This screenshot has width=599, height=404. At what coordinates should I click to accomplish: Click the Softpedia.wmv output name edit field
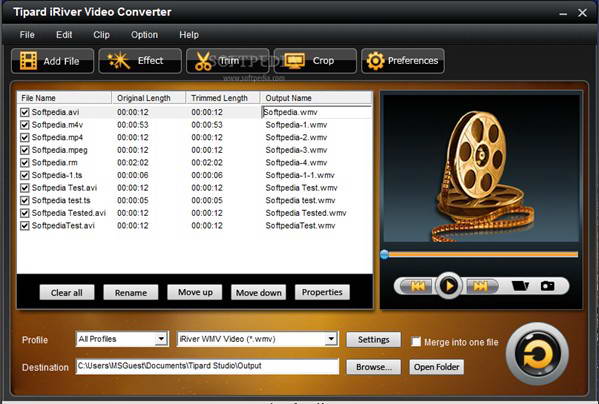(316, 112)
